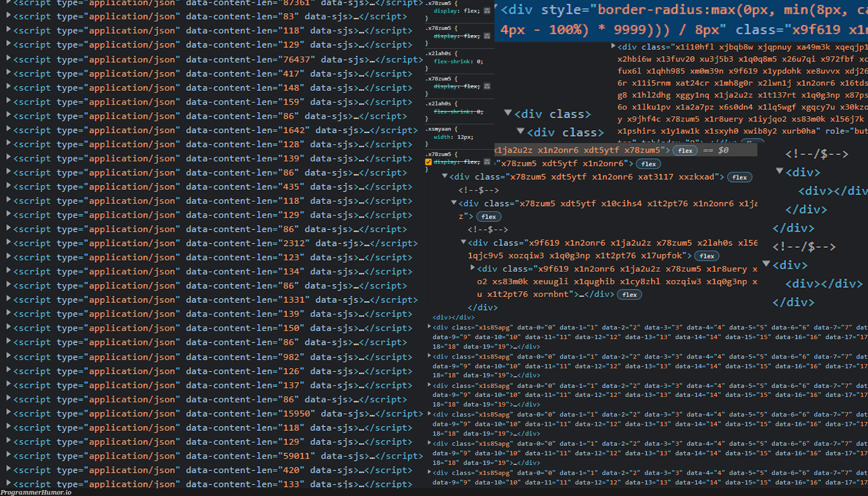Select the small <div></div> line above x1s85apg rows
This screenshot has height=496, width=868.
coord(453,317)
